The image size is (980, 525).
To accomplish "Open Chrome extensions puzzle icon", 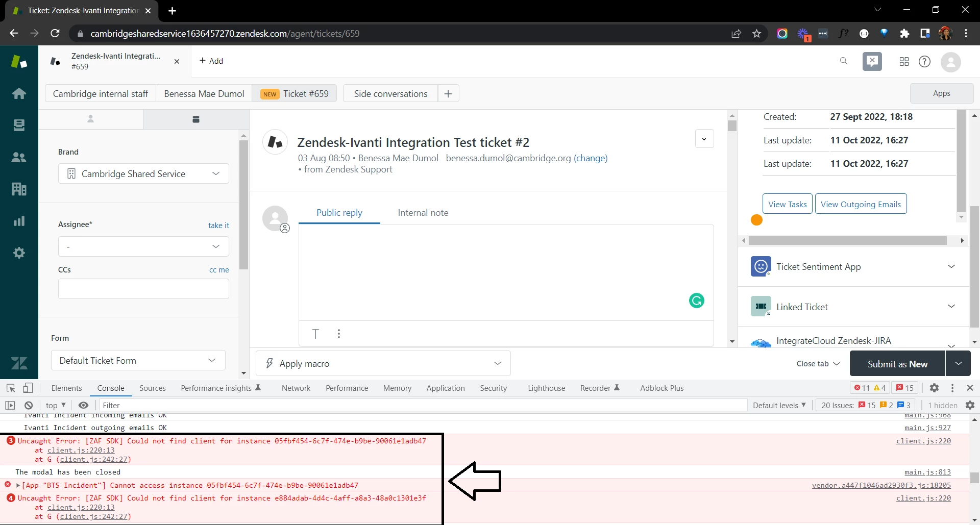I will coord(904,34).
